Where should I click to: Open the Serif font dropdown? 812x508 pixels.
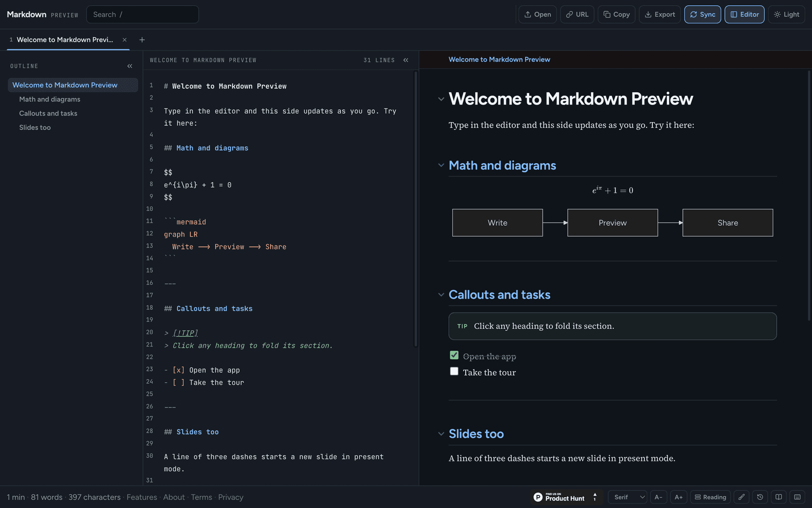pos(628,497)
